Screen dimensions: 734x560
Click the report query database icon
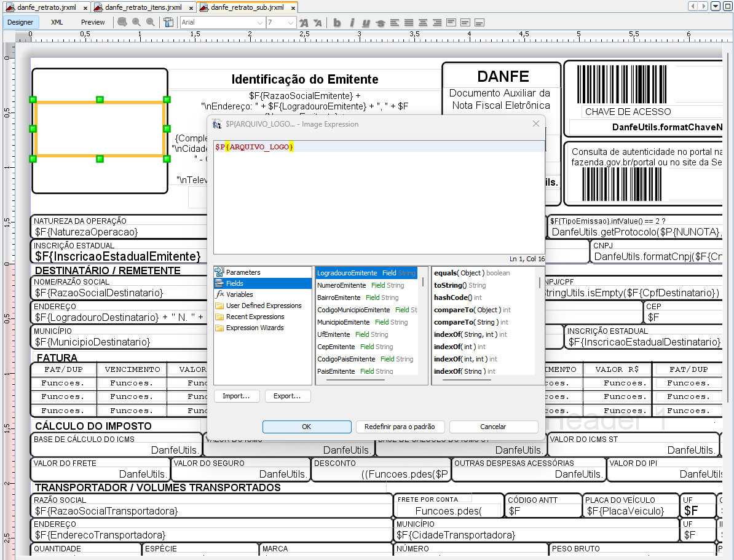click(x=122, y=22)
